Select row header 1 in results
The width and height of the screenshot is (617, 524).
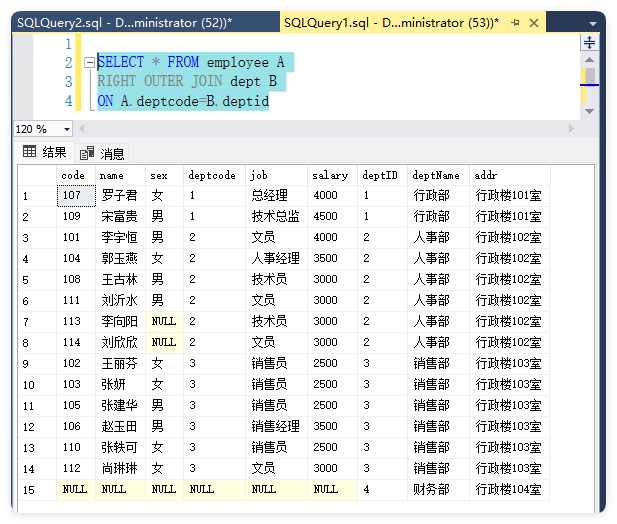(x=37, y=196)
